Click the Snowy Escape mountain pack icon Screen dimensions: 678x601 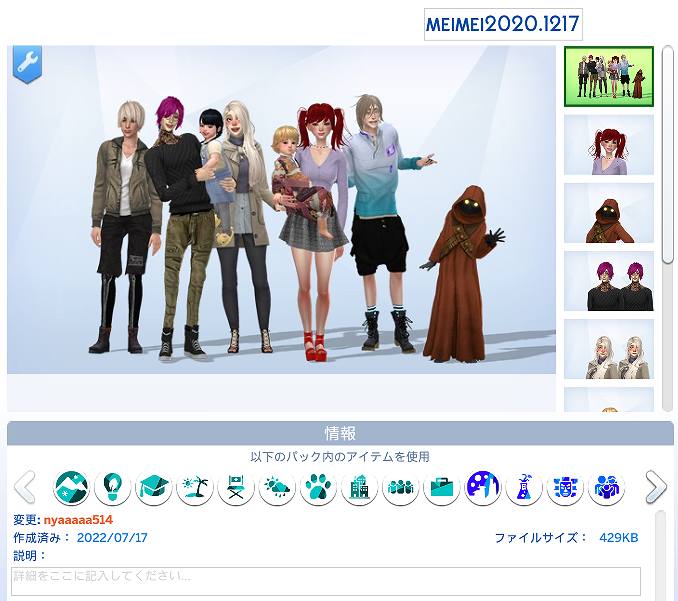tap(71, 488)
